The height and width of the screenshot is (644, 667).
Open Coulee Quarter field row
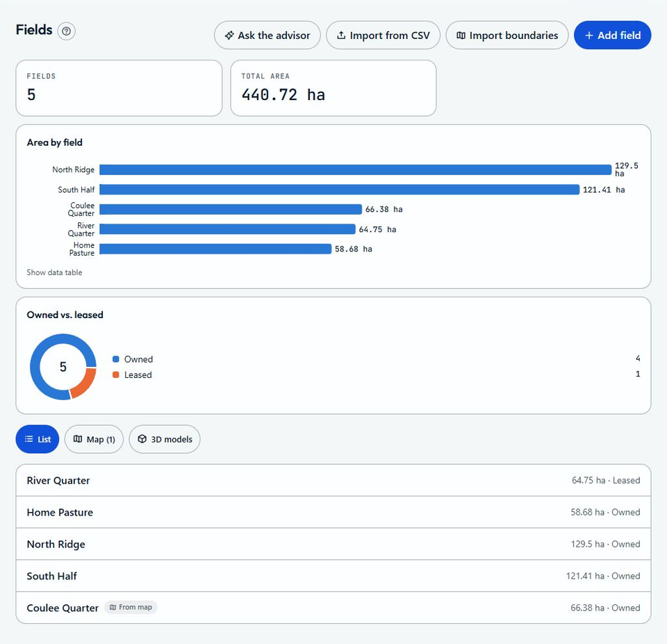tap(333, 608)
